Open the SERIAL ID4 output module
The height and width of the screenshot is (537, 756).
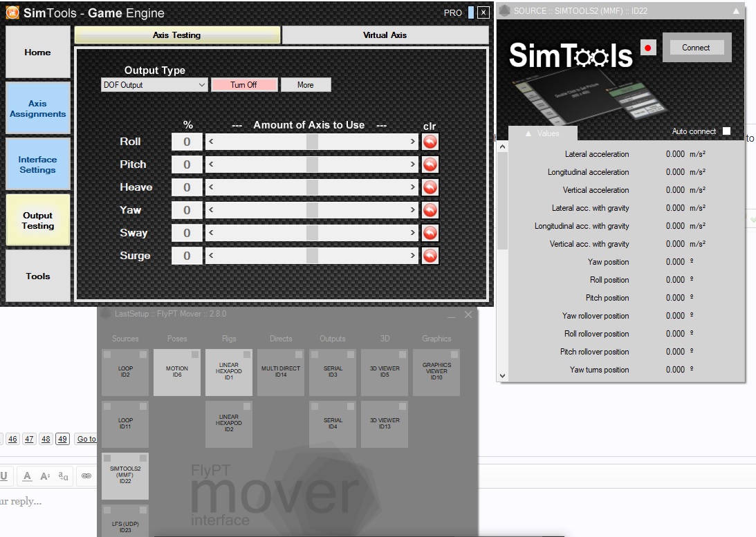pyautogui.click(x=333, y=424)
